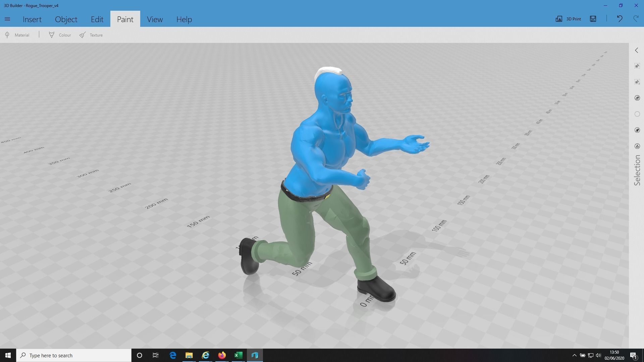Screen dimensions: 644x362
Task: Select the Texture paint tool
Action: click(91, 35)
